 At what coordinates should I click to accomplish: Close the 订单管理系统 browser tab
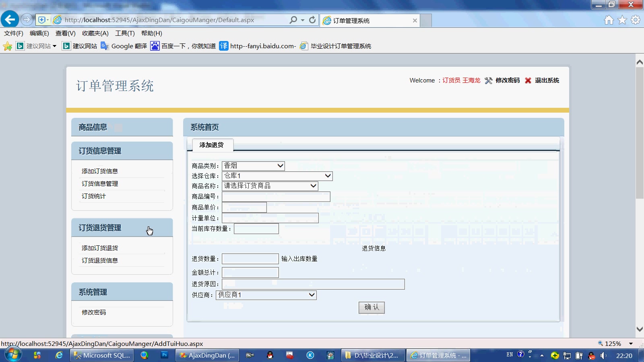coord(415,21)
